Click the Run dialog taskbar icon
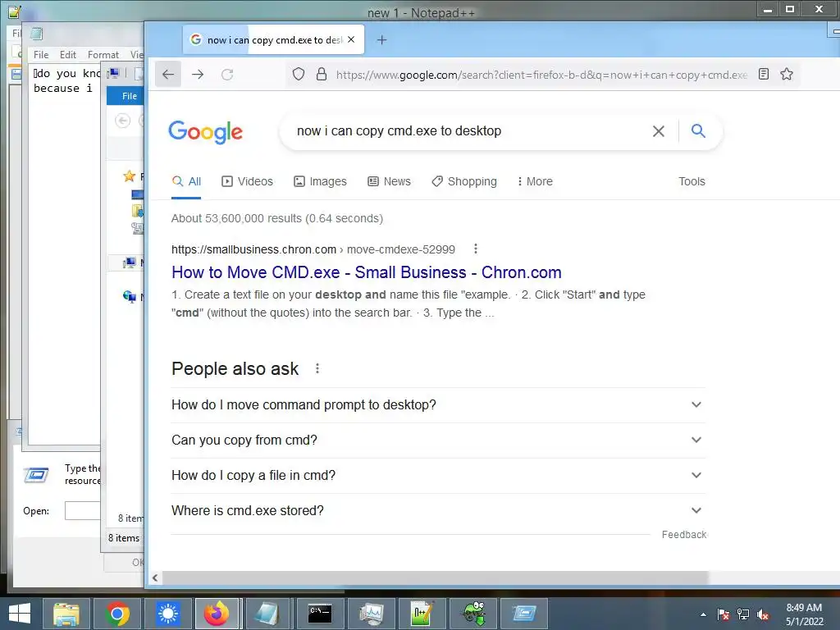Viewport: 840px width, 630px height. [x=524, y=614]
